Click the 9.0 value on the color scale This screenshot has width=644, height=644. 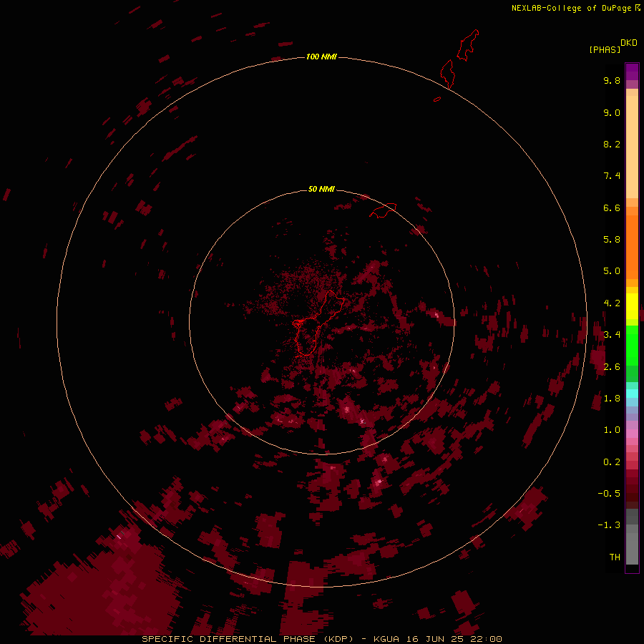pos(612,112)
